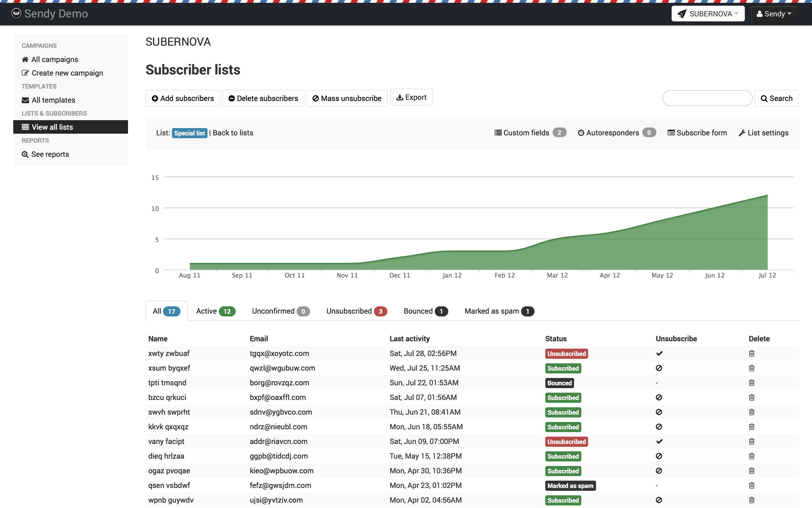The image size is (812, 508).
Task: Unsubscribe xsum byqxef via ban icon
Action: coord(659,368)
